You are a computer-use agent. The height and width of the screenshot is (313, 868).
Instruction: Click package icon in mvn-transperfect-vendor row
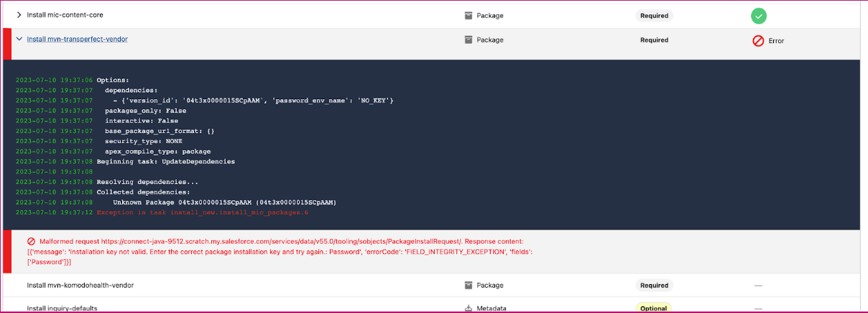pos(468,40)
